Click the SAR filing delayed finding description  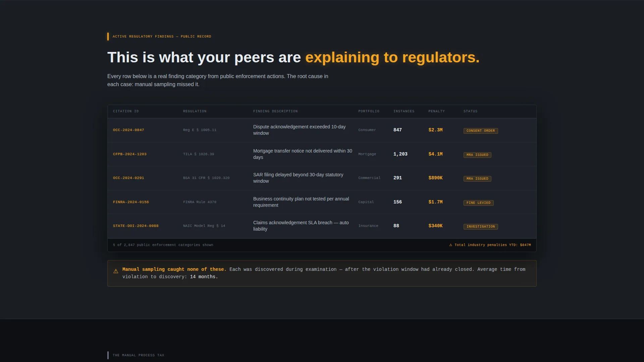pos(298,178)
